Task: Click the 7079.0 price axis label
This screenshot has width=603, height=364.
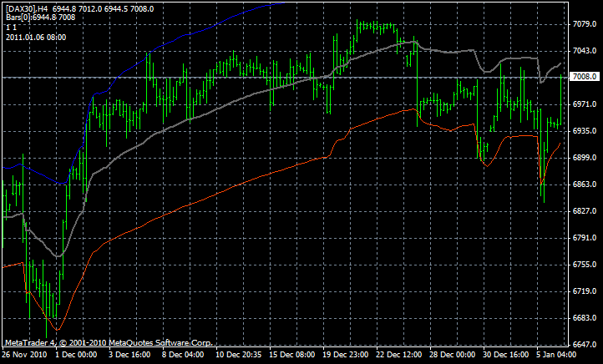Action: 585,24
